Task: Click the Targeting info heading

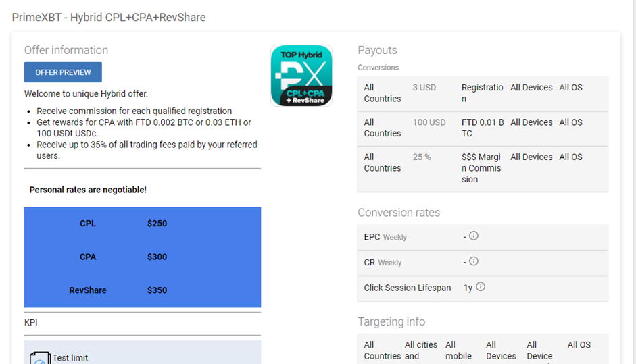Action: (x=391, y=322)
